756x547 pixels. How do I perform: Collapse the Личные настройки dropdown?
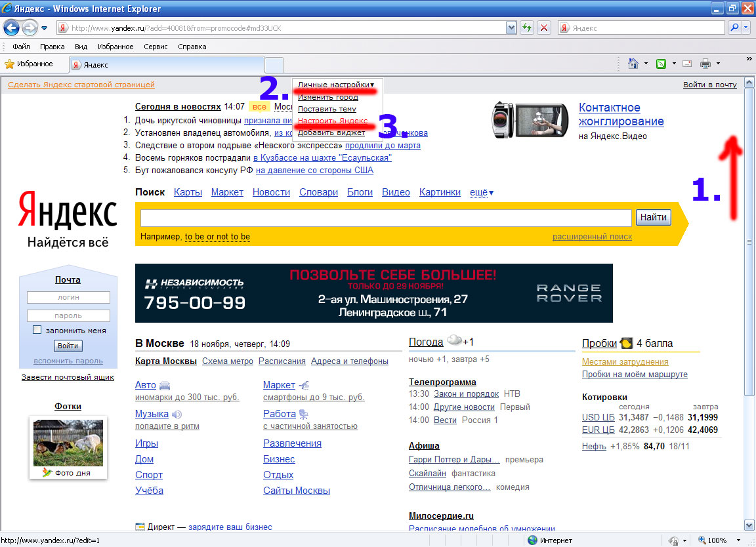336,85
